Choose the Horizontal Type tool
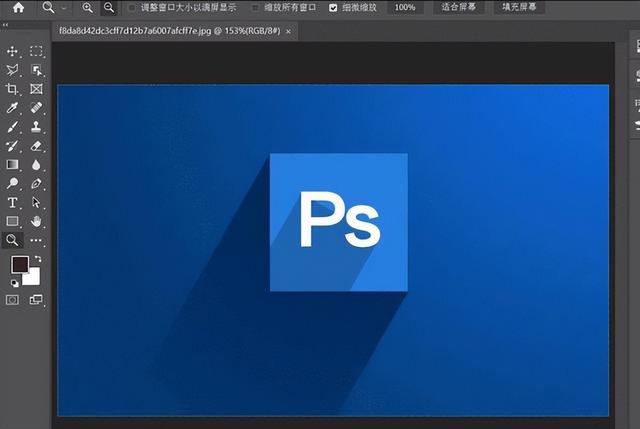This screenshot has height=429, width=640. point(12,202)
